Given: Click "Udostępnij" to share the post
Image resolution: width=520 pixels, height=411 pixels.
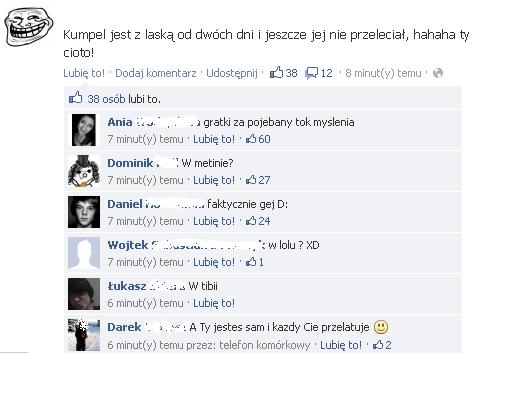Looking at the screenshot, I should (232, 73).
